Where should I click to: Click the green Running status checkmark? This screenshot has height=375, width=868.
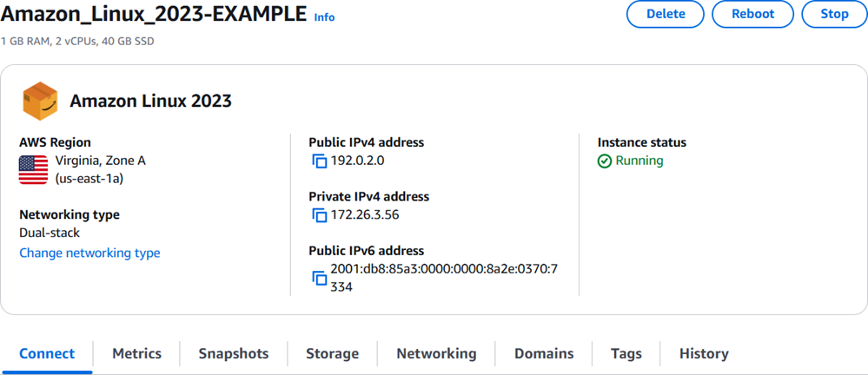click(605, 161)
